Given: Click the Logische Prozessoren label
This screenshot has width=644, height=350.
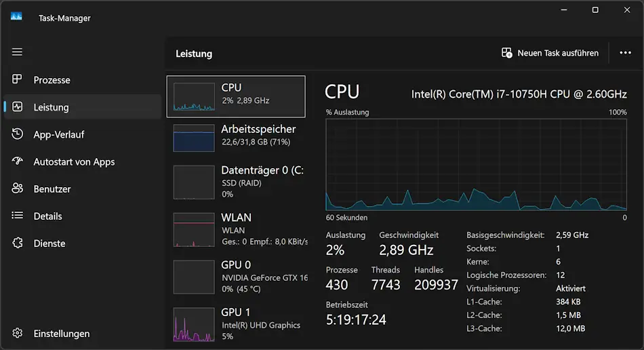Looking at the screenshot, I should pyautogui.click(x=506, y=275).
